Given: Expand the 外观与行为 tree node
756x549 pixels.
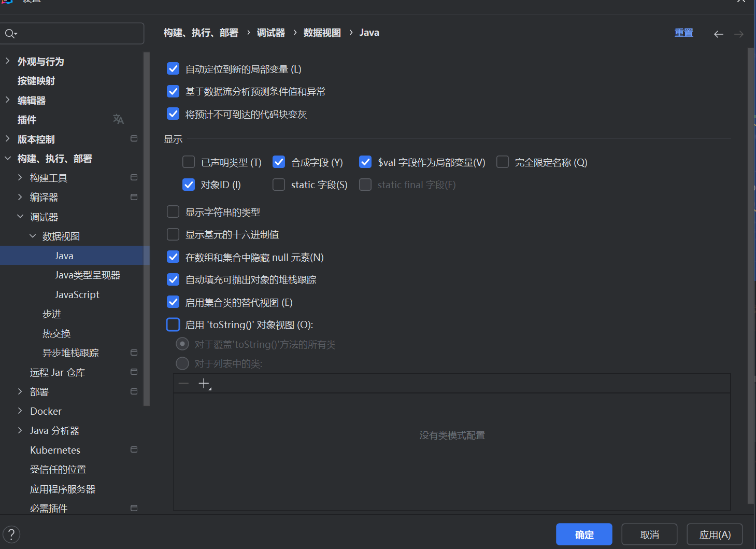Looking at the screenshot, I should [x=8, y=61].
